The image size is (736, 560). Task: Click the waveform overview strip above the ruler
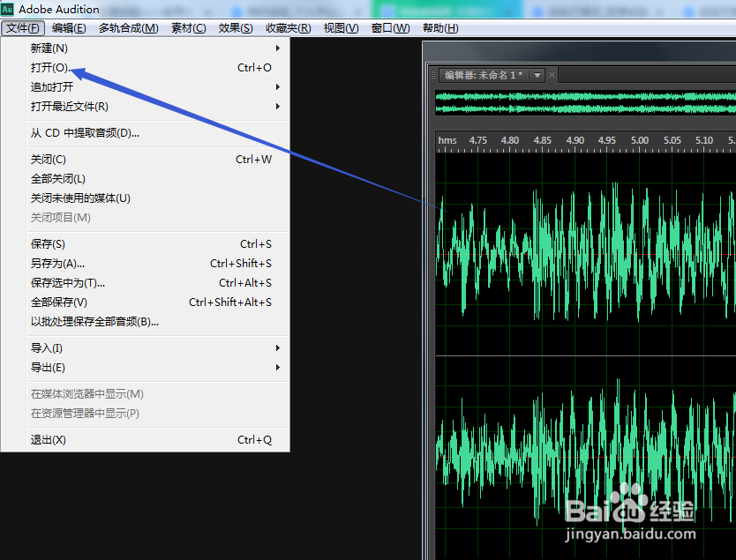click(582, 104)
